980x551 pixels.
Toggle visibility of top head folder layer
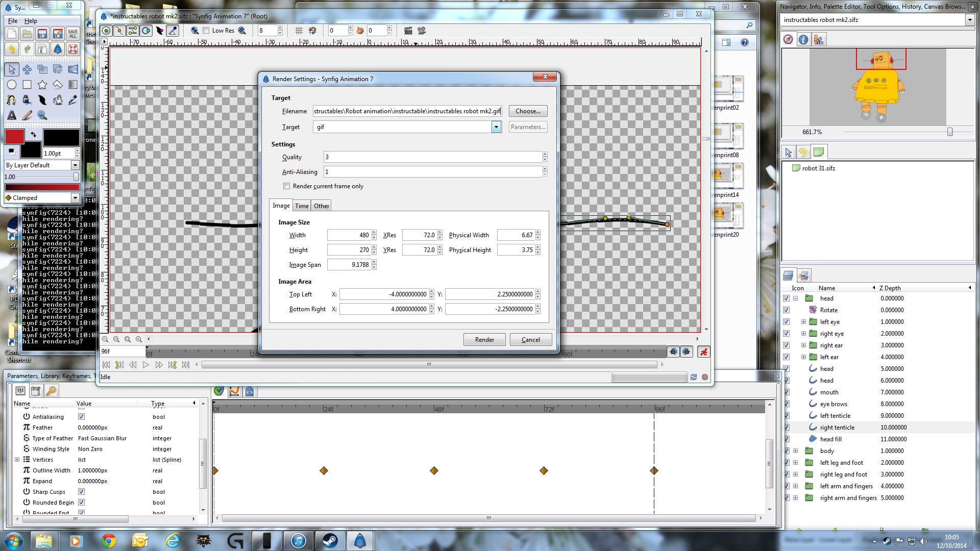pyautogui.click(x=786, y=298)
